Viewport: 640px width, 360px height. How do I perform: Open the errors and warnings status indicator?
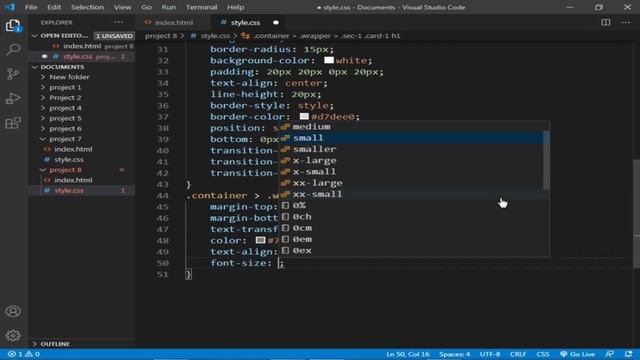pos(24,354)
